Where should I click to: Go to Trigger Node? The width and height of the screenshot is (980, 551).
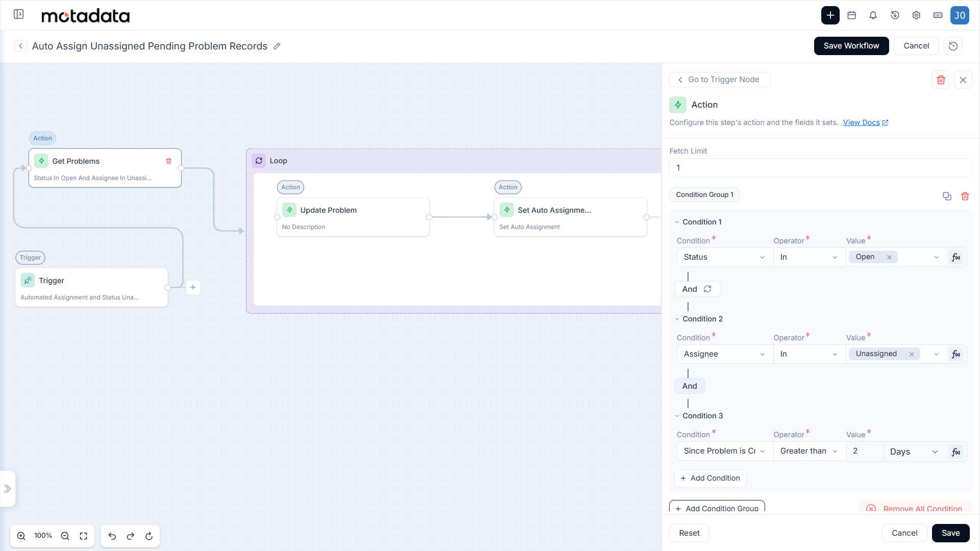point(719,80)
